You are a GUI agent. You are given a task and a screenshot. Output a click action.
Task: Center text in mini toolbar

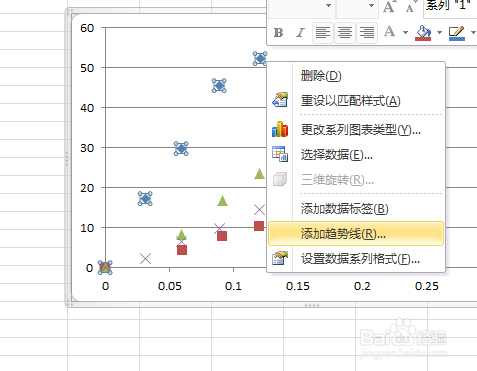pos(345,33)
